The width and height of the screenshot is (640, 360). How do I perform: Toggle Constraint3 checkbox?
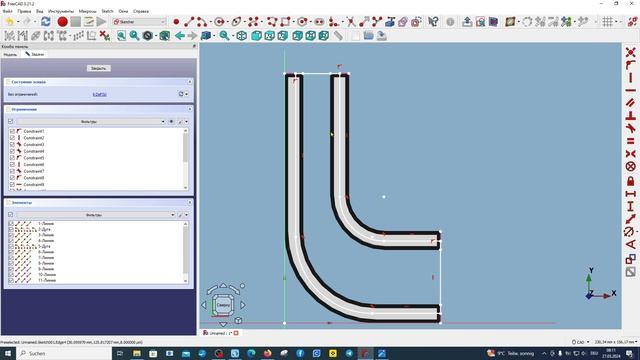pyautogui.click(x=12, y=144)
